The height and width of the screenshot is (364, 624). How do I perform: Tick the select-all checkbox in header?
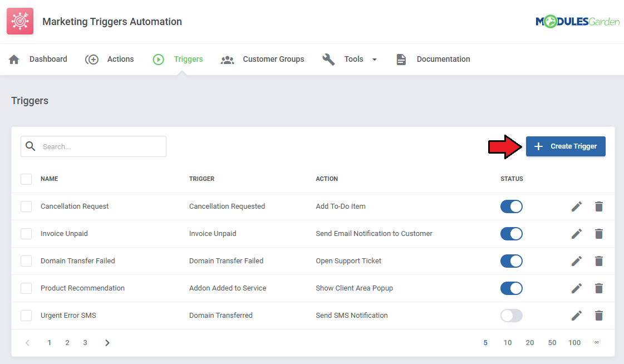pos(26,179)
